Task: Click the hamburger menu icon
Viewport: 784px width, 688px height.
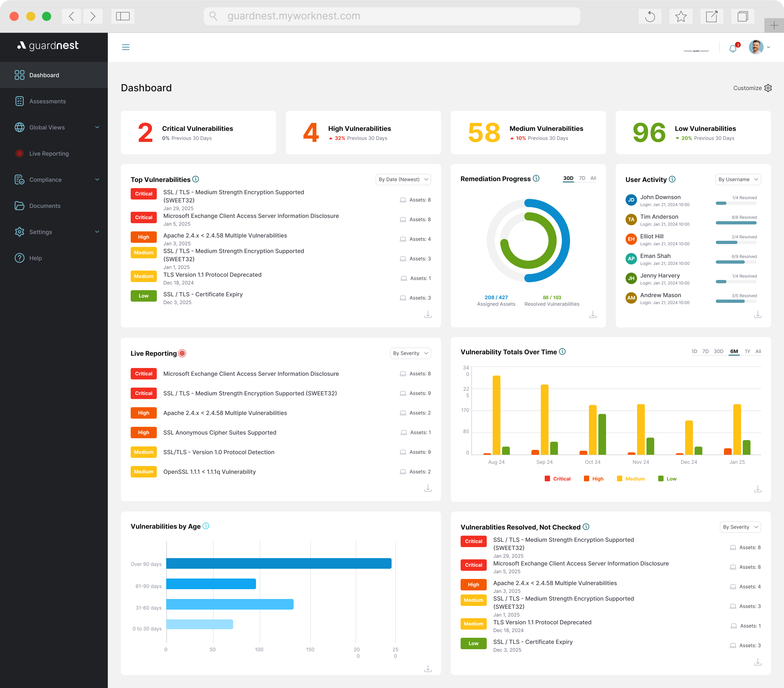Action: pyautogui.click(x=125, y=47)
